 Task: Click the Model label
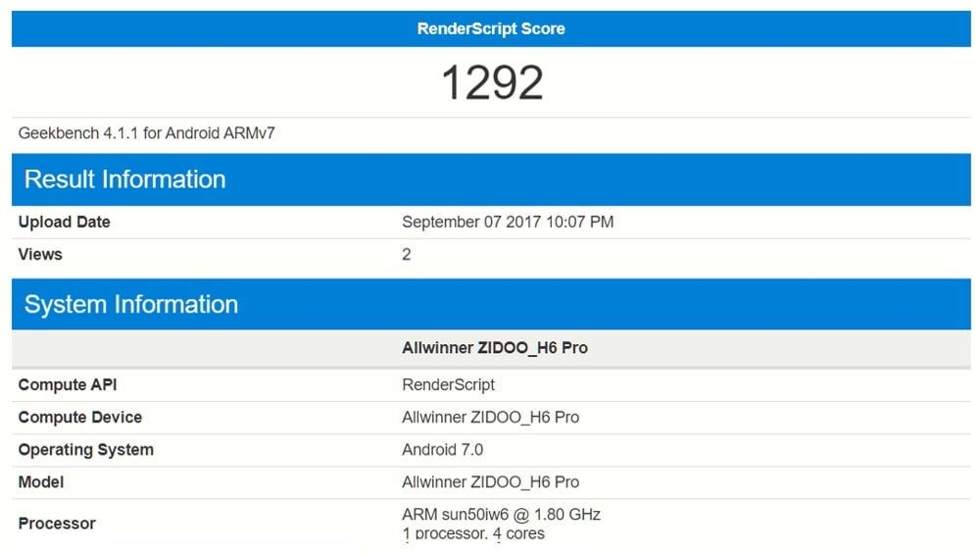coord(40,482)
